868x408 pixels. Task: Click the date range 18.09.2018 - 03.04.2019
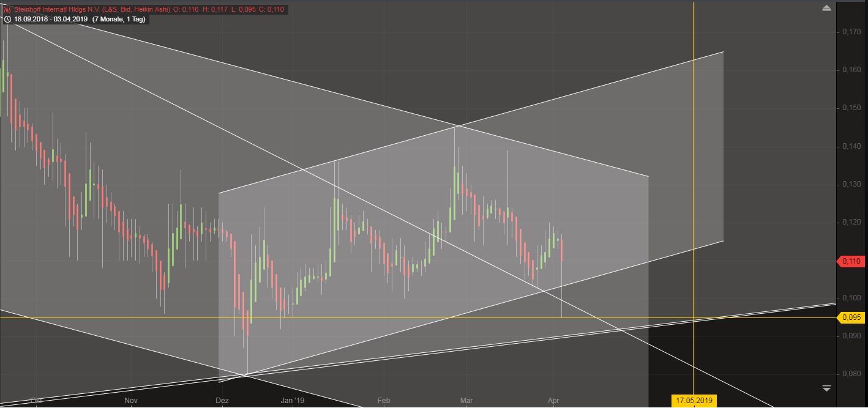51,20
